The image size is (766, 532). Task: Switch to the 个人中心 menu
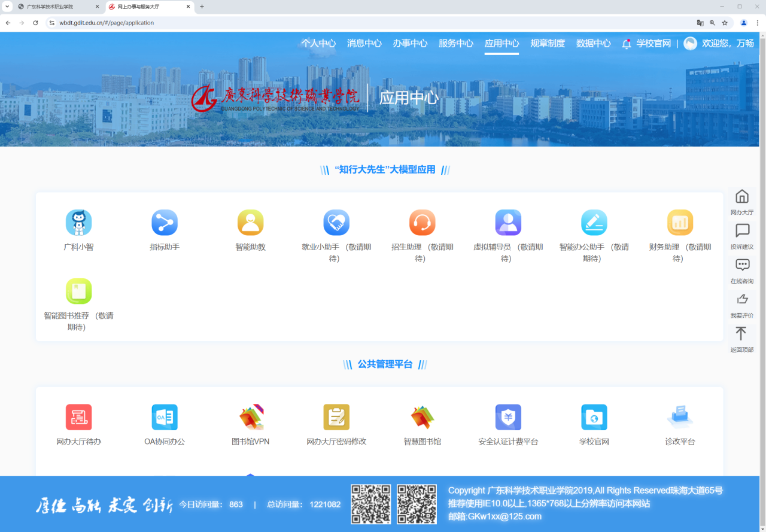click(x=318, y=44)
